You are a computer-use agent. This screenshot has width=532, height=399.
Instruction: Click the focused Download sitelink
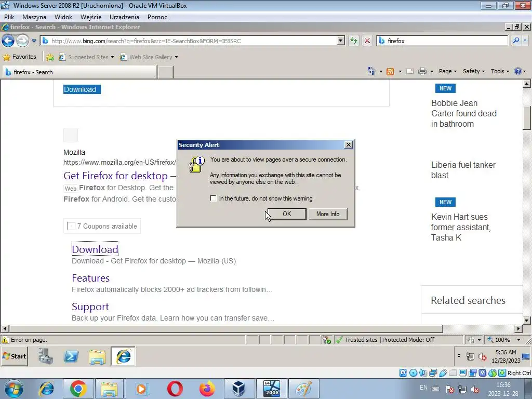click(x=95, y=249)
